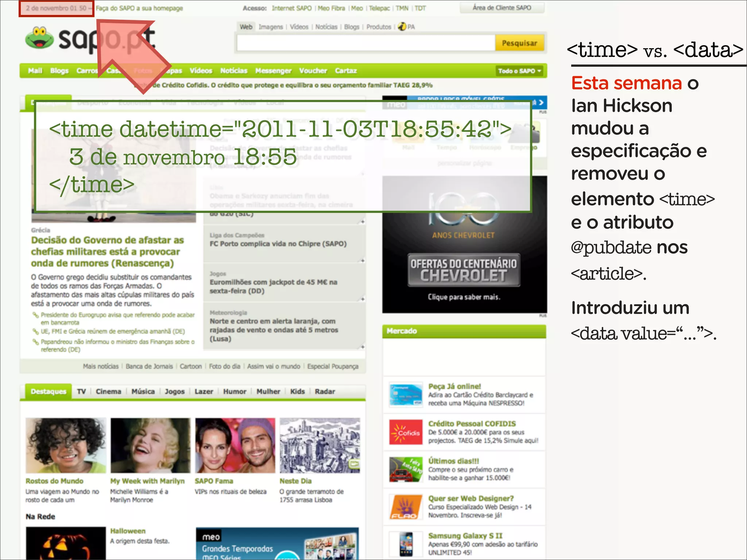Select the Radar tab
Screen dimensions: 747x560
pyautogui.click(x=325, y=391)
